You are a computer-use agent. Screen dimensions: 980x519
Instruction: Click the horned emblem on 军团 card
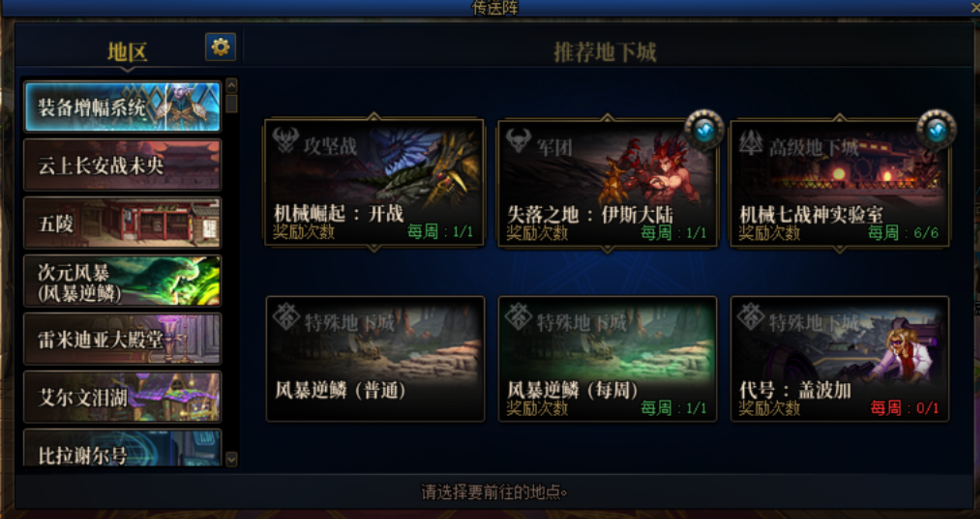518,141
